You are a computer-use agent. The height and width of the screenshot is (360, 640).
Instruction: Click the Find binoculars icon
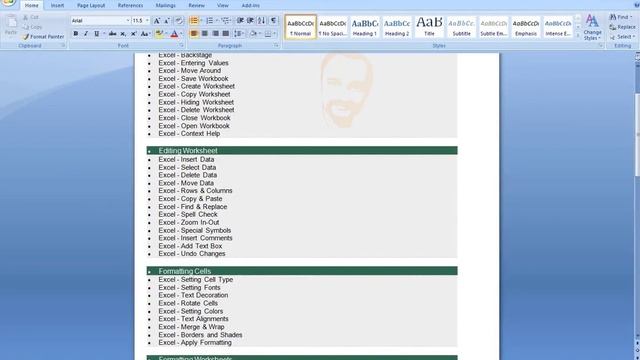pos(613,17)
